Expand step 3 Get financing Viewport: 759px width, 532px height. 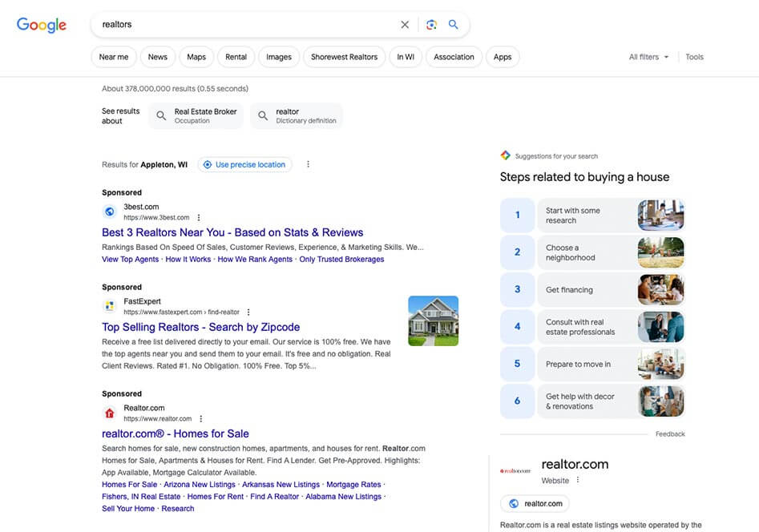pyautogui.click(x=592, y=290)
